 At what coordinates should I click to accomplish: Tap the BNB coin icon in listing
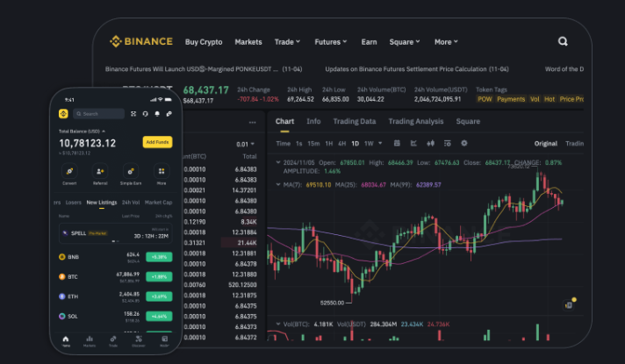pos(61,257)
